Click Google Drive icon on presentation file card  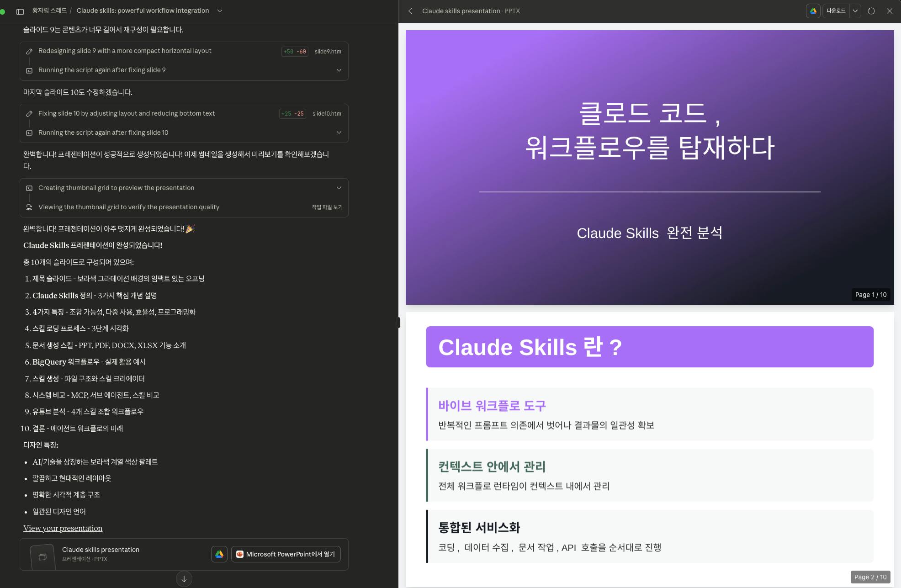[x=219, y=554]
